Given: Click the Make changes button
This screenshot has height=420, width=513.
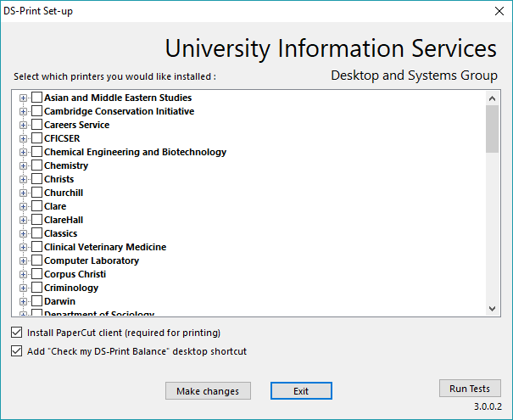Looking at the screenshot, I should coord(208,391).
